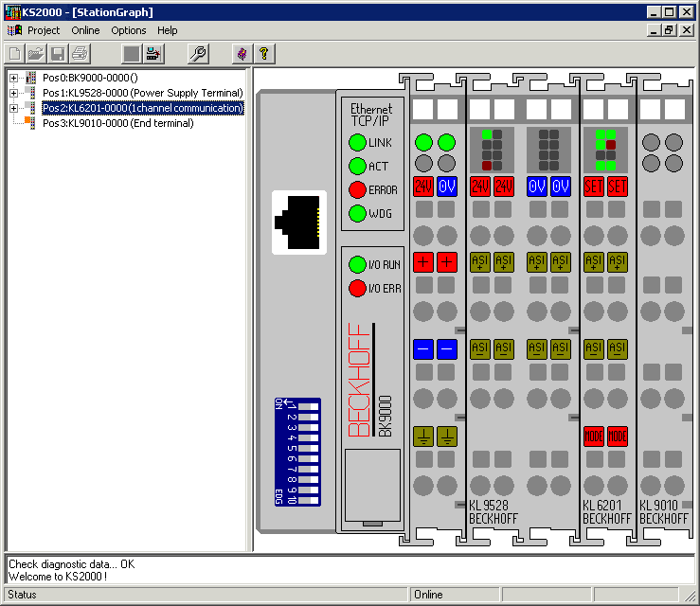Minimize the inner StationGraph child window
The width and height of the screenshot is (700, 606).
tap(654, 30)
